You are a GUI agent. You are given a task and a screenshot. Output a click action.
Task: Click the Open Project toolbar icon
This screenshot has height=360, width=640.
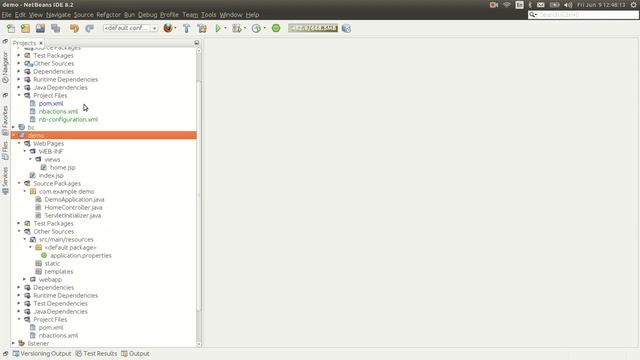click(x=40, y=28)
